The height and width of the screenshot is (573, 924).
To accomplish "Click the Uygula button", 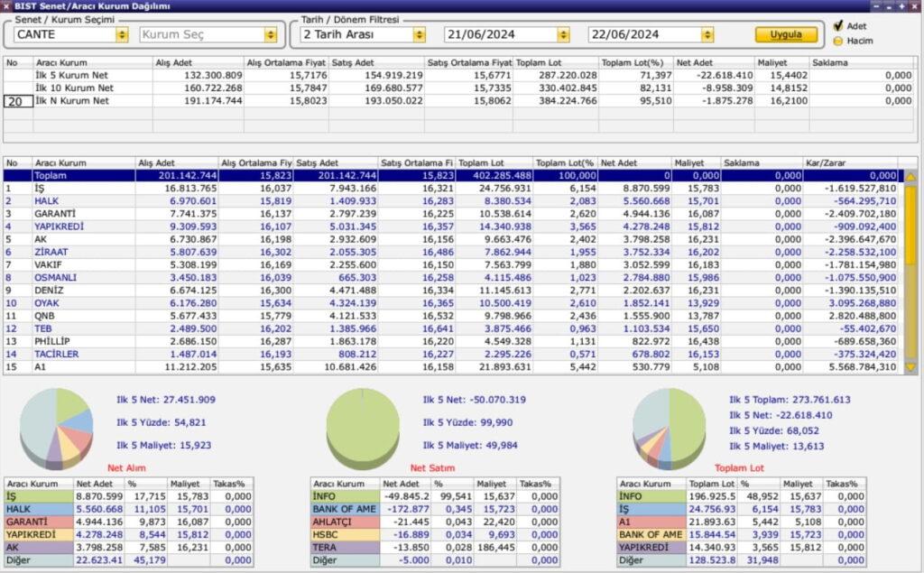I will tap(786, 35).
